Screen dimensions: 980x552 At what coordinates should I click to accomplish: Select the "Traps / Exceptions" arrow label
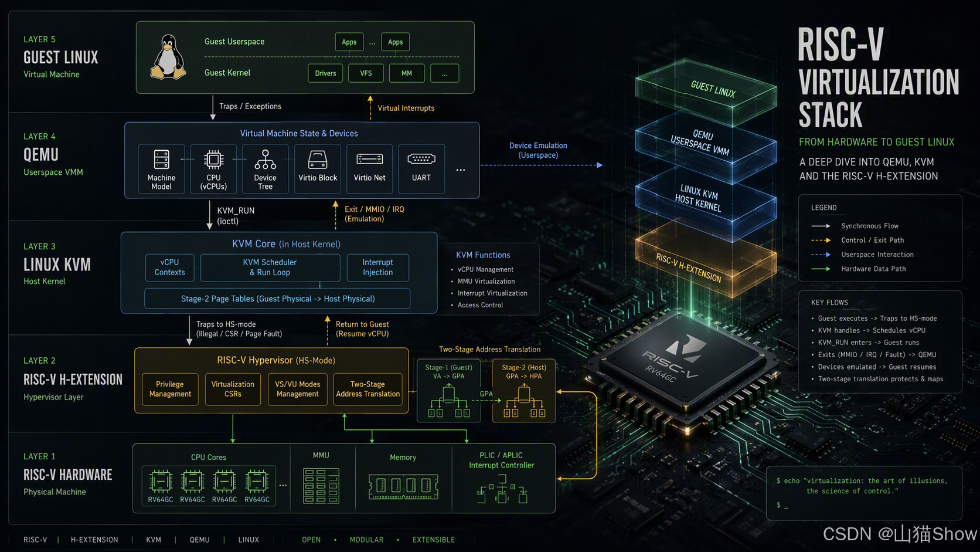click(x=250, y=106)
